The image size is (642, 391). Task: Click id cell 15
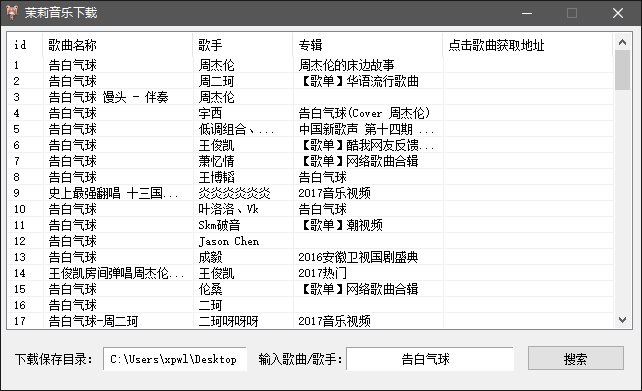pyautogui.click(x=20, y=289)
